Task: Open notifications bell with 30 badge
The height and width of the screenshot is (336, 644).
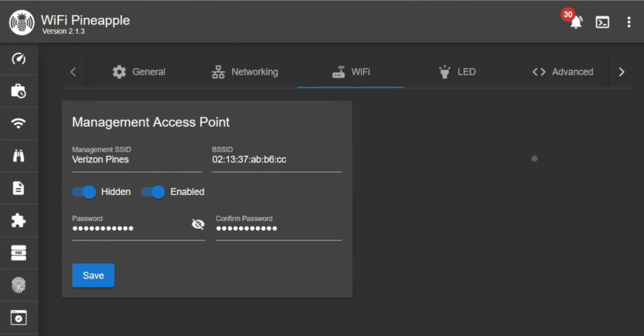Action: (x=576, y=22)
